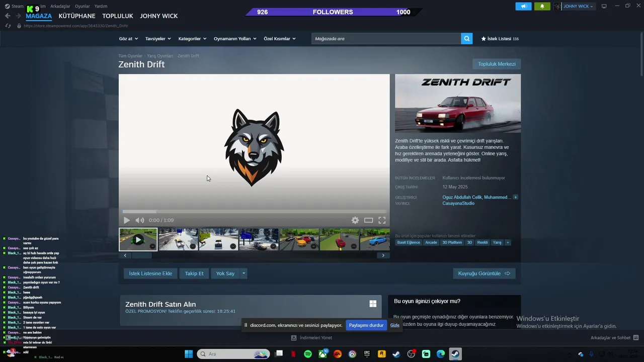
Task: Open the Arkadaşlar menu
Action: coord(60,6)
